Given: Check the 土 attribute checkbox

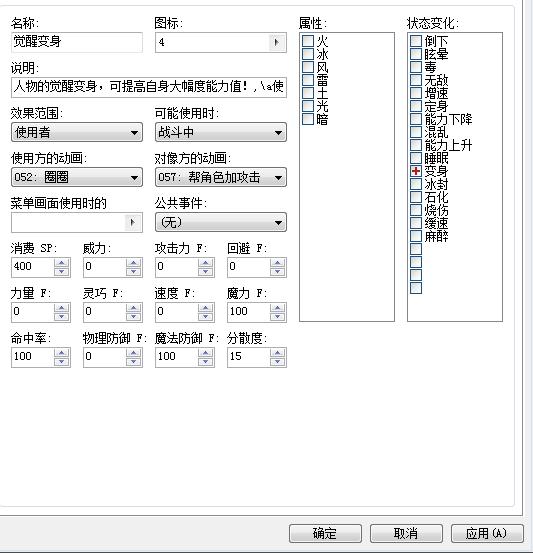Looking at the screenshot, I should point(308,93).
